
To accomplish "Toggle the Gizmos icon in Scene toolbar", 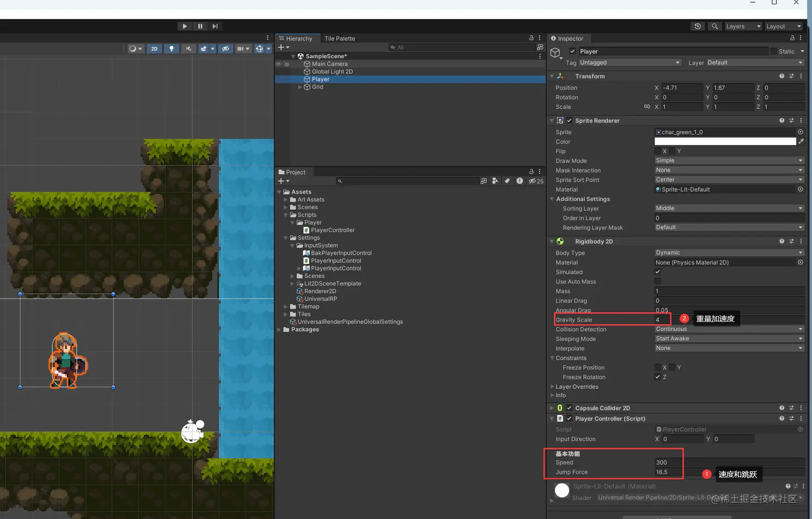I will point(259,49).
